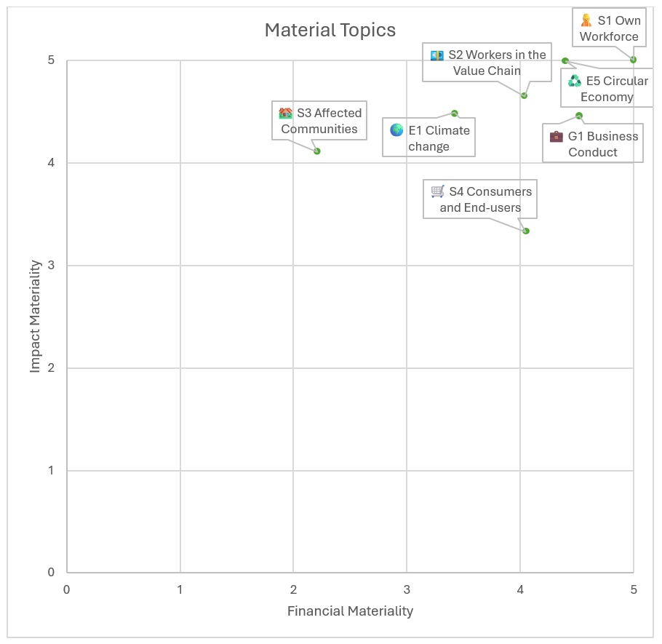Select the S1 Own Workforce data point marker
662x644 pixels.
[633, 60]
